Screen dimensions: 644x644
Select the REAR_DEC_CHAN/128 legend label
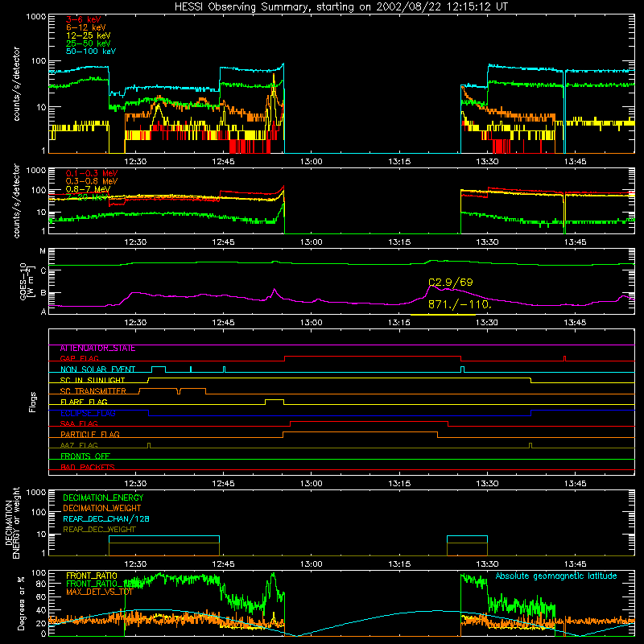(106, 519)
